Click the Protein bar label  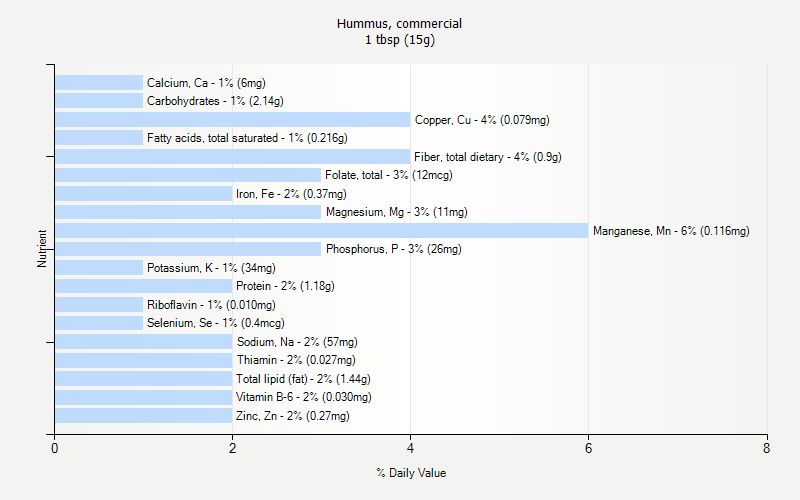tap(285, 286)
